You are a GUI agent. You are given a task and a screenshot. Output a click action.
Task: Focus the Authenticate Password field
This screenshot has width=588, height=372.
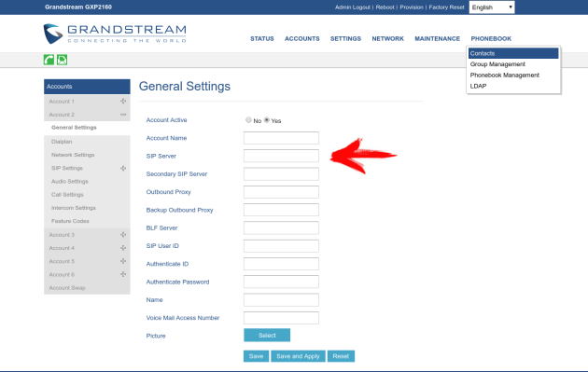(x=281, y=282)
